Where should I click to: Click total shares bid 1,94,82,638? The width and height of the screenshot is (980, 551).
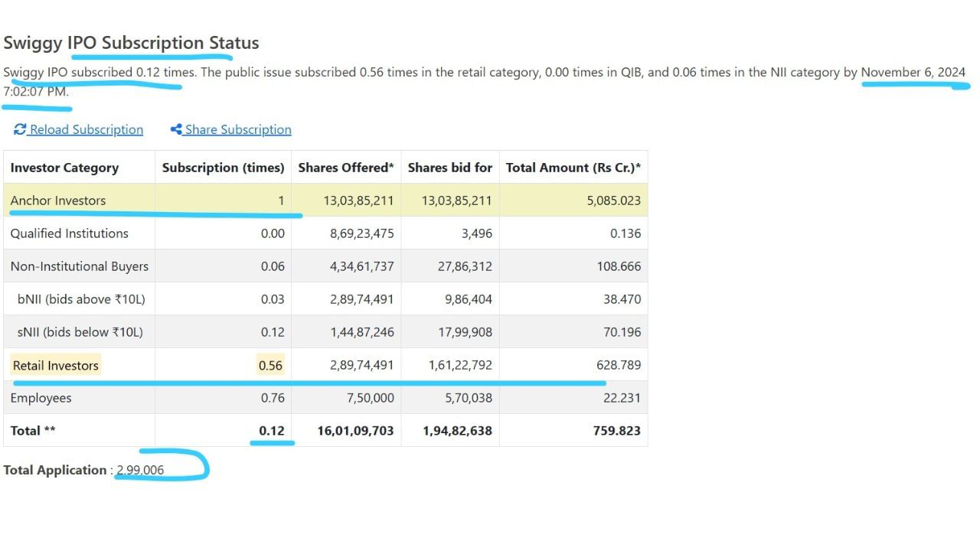pos(458,431)
